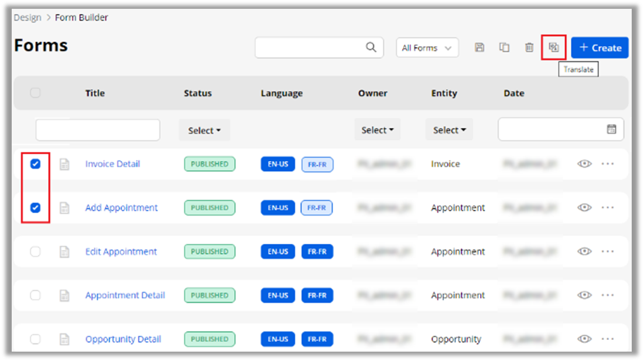Open more options for Add Appointment
Image resolution: width=644 pixels, height=361 pixels.
(x=608, y=207)
